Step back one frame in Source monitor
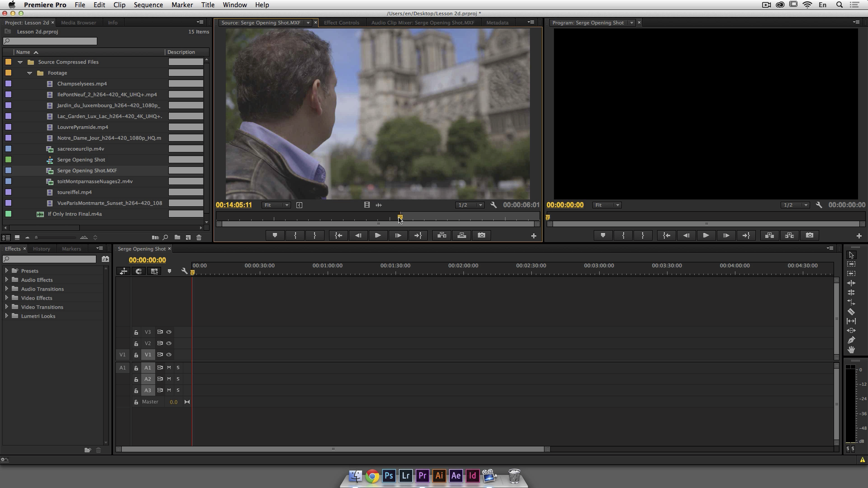868x488 pixels. (x=358, y=235)
